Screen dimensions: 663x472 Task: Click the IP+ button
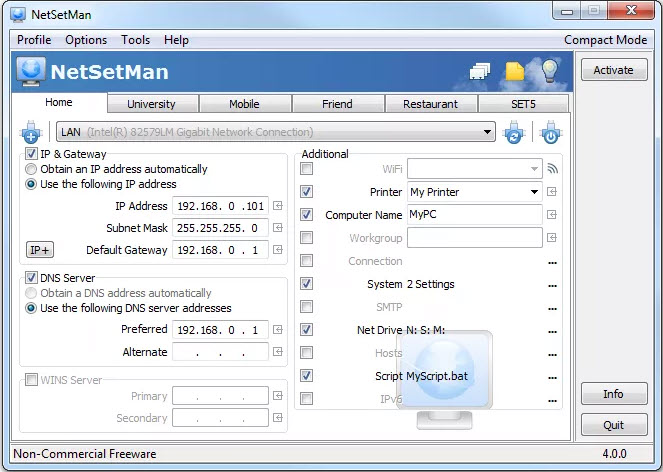[x=40, y=250]
